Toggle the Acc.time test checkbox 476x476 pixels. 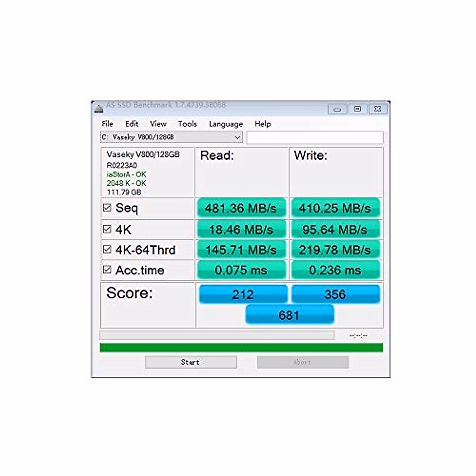[x=107, y=270]
